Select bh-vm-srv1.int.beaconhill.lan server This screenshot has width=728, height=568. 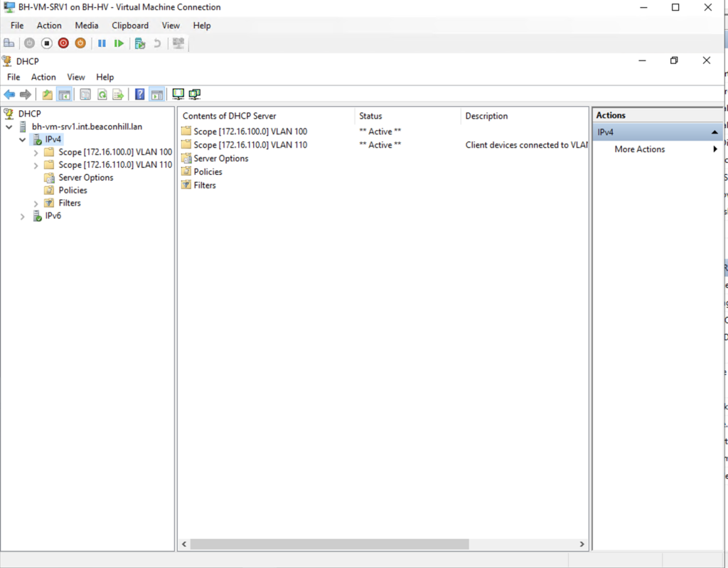point(87,127)
